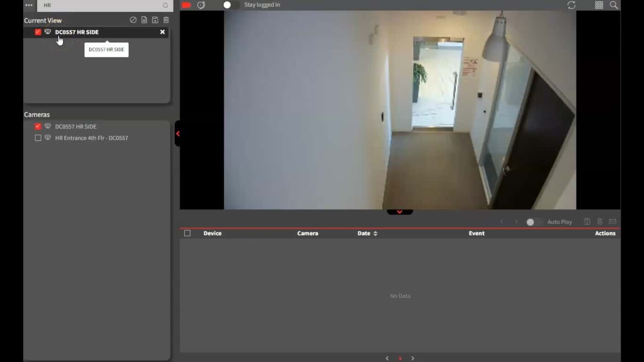The width and height of the screenshot is (644, 362).
Task: Collapse the left panel with red arrow
Action: pos(178,134)
